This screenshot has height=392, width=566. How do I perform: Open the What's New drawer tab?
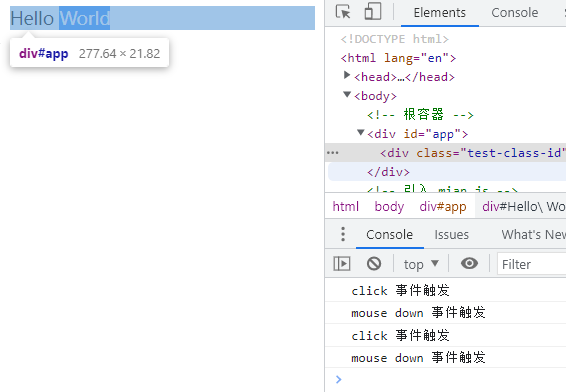(x=534, y=235)
